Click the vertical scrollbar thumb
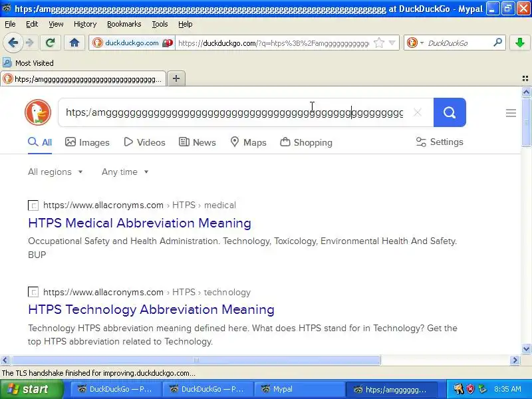 [x=526, y=122]
